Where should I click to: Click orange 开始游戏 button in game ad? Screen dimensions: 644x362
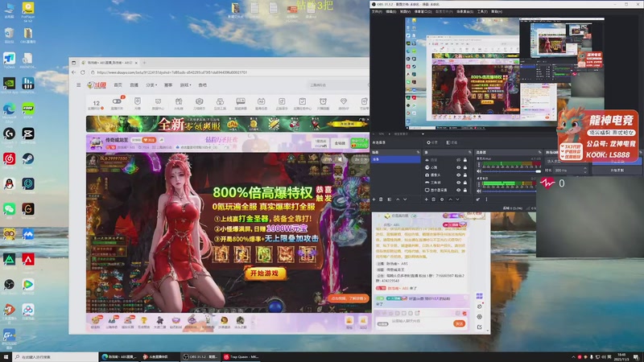[x=264, y=273]
